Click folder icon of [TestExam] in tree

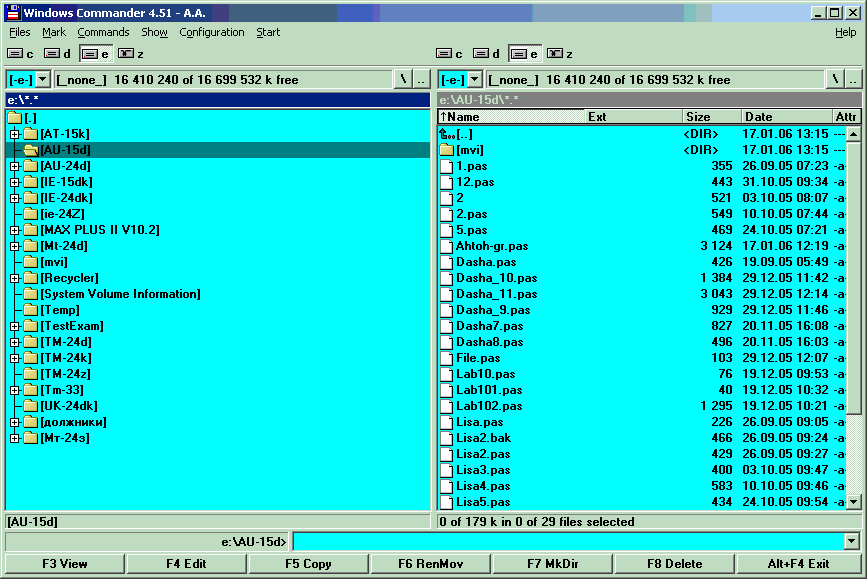point(31,326)
